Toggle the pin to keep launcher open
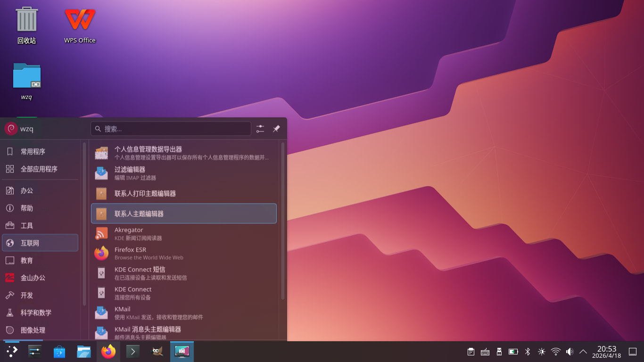Image resolution: width=644 pixels, height=362 pixels. click(277, 129)
